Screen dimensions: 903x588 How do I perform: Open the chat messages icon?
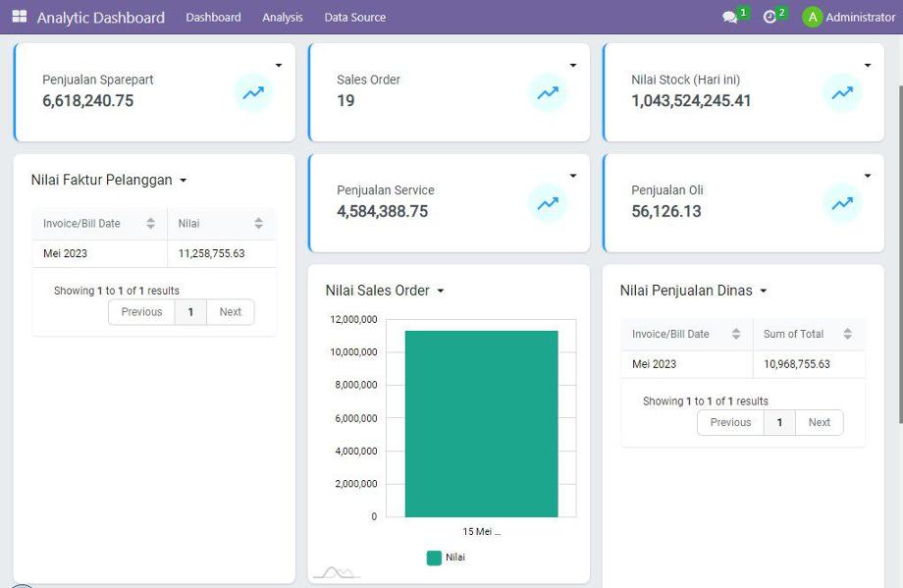pyautogui.click(x=729, y=17)
